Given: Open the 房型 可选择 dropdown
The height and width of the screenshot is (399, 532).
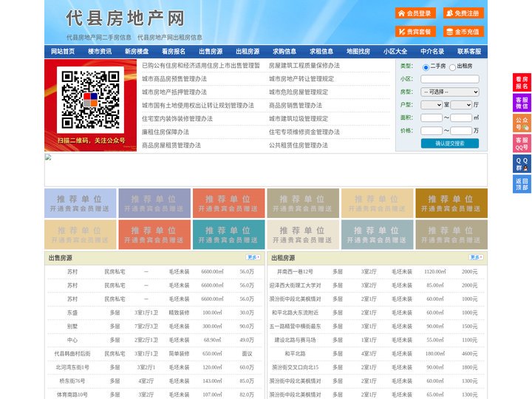Looking at the screenshot, I should (450, 92).
